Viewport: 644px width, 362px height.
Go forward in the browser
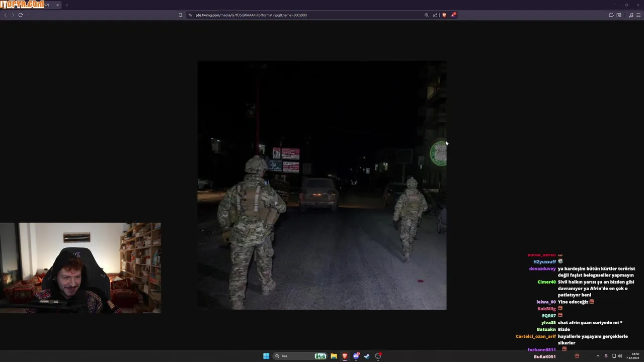(x=13, y=15)
